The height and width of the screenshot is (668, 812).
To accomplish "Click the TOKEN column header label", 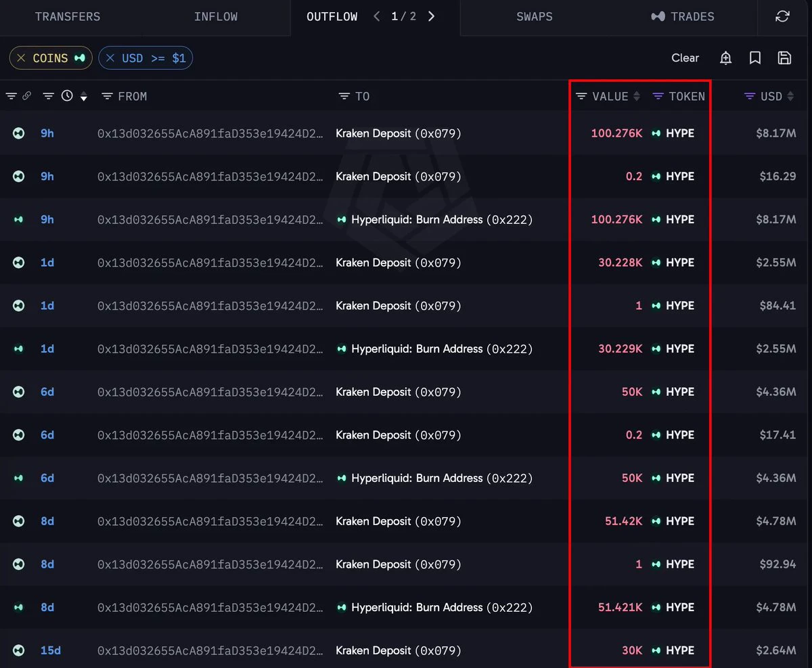I will 687,97.
